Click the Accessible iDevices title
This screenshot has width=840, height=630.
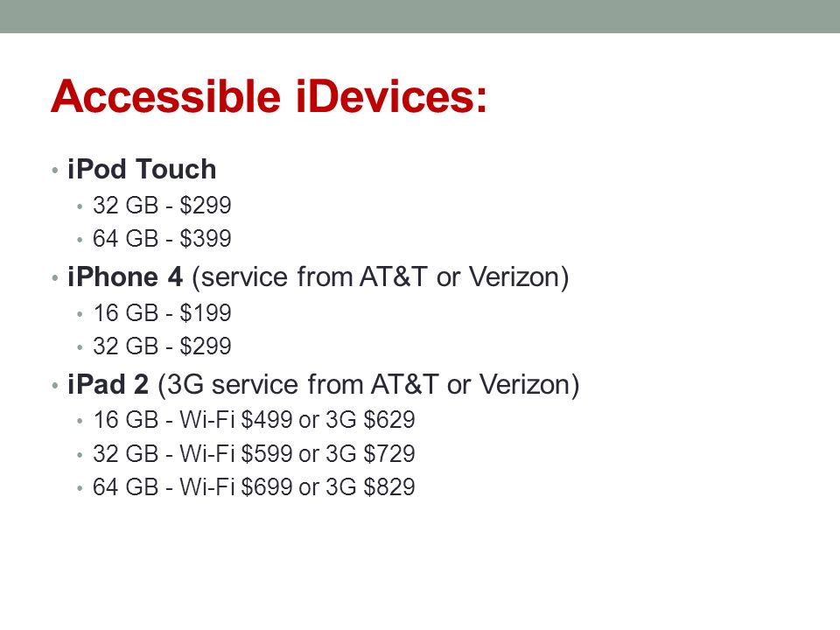pyautogui.click(x=269, y=96)
